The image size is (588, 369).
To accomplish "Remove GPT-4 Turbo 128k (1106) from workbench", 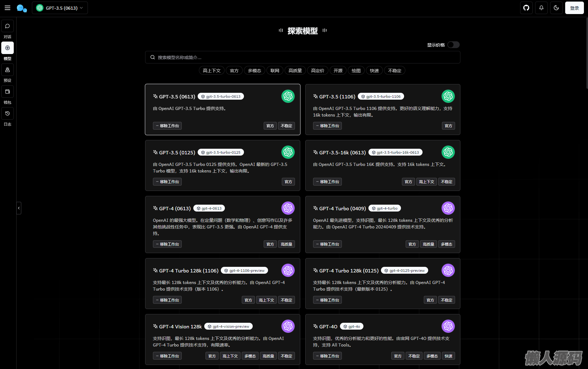I will (167, 300).
